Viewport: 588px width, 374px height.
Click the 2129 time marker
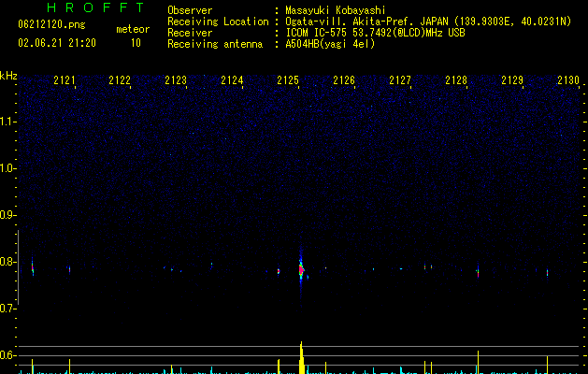(x=512, y=79)
